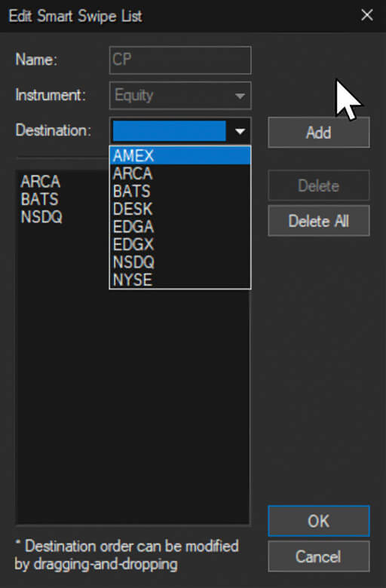Click the Add button

coord(318,133)
